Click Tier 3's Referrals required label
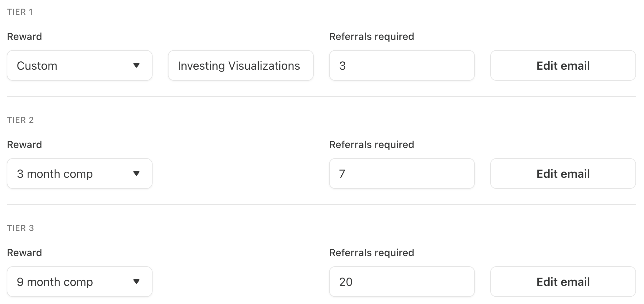644x304 pixels. [372, 253]
